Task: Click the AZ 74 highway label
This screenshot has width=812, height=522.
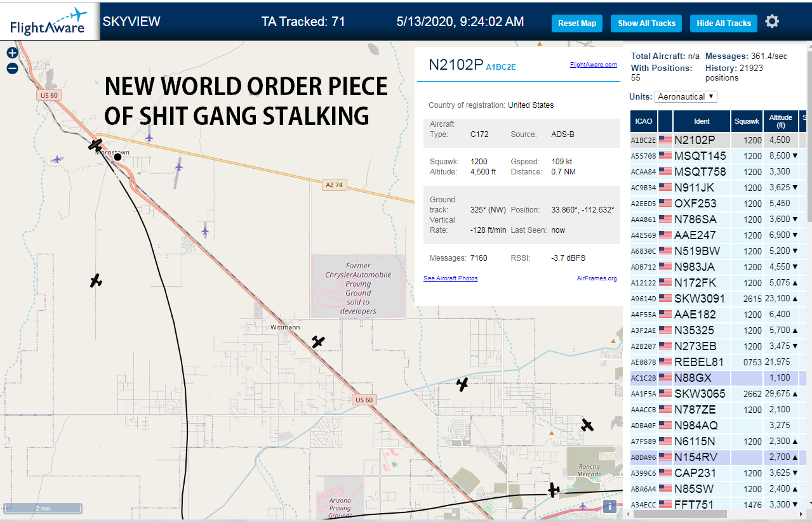Action: coord(333,185)
